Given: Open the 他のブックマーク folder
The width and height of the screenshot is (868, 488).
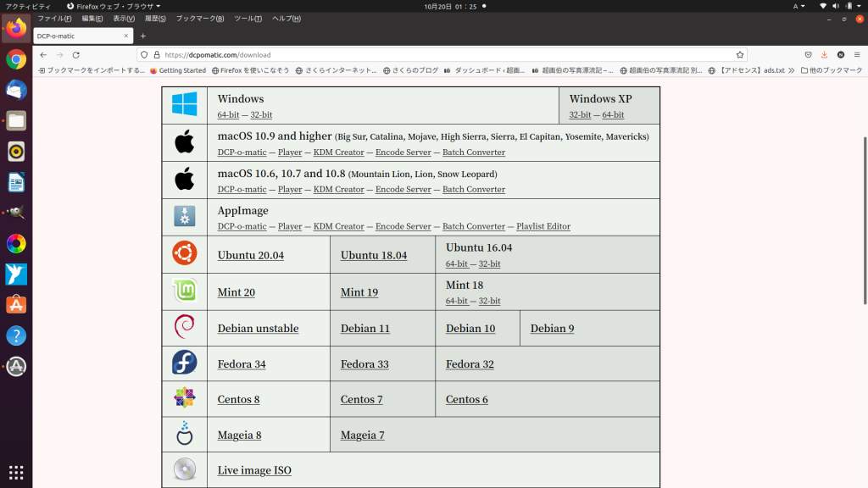Looking at the screenshot, I should [x=832, y=70].
